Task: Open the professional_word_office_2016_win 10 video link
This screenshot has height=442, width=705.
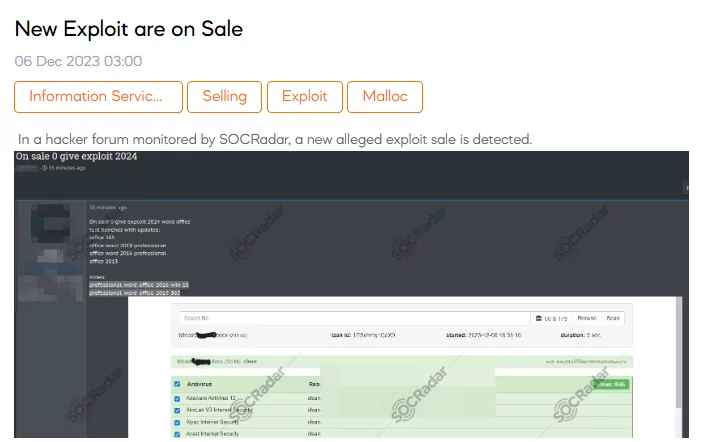Action: 139,285
